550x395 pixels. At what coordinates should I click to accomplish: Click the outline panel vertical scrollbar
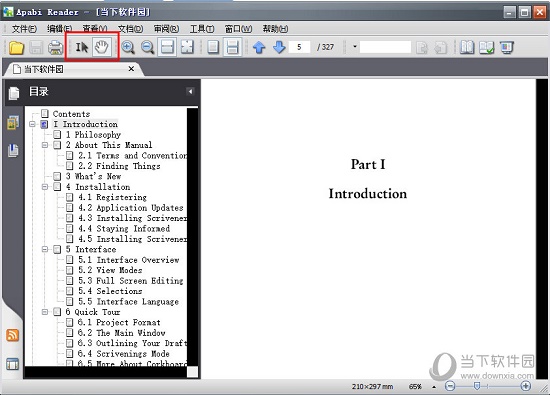(x=193, y=237)
